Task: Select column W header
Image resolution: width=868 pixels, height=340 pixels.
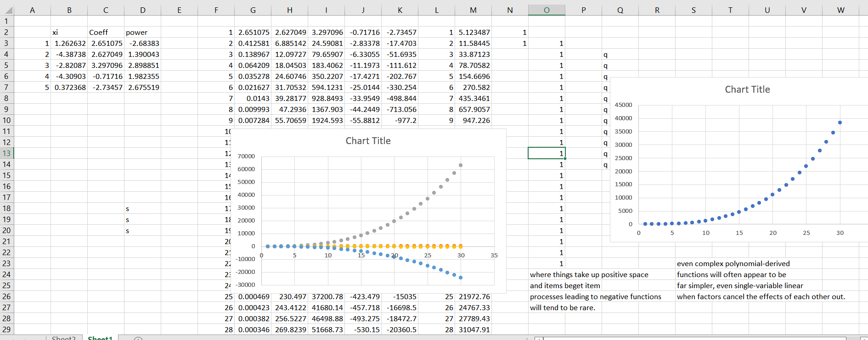Action: (x=840, y=10)
